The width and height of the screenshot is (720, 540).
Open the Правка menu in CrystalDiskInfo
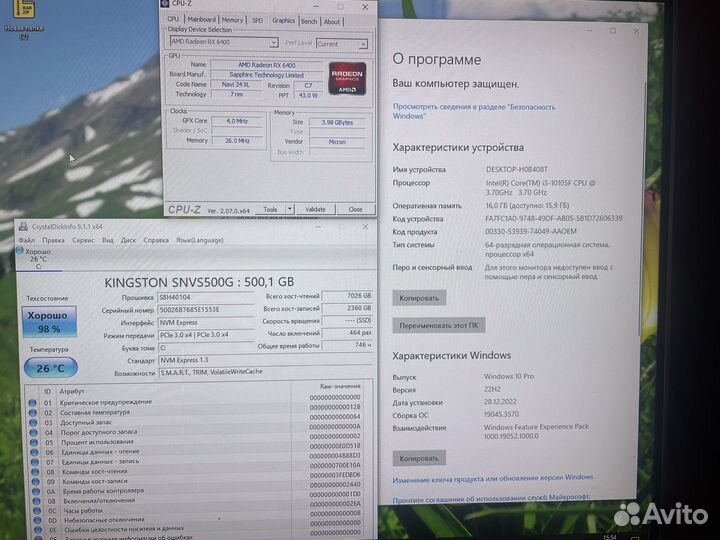coord(53,240)
